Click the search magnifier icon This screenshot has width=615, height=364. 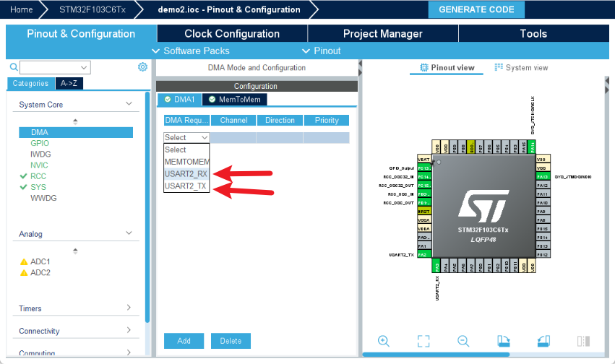point(14,67)
